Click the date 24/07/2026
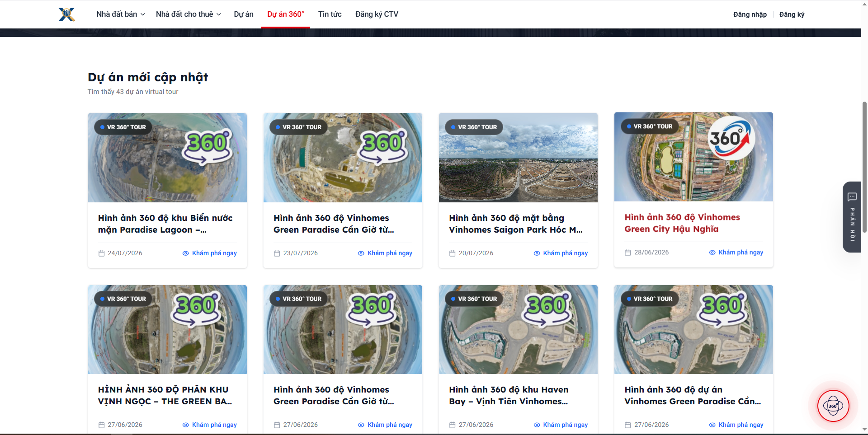 pyautogui.click(x=125, y=253)
